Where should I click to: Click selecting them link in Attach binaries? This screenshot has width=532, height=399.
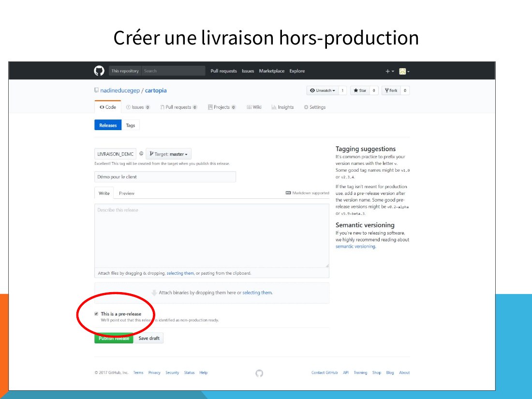(x=257, y=293)
